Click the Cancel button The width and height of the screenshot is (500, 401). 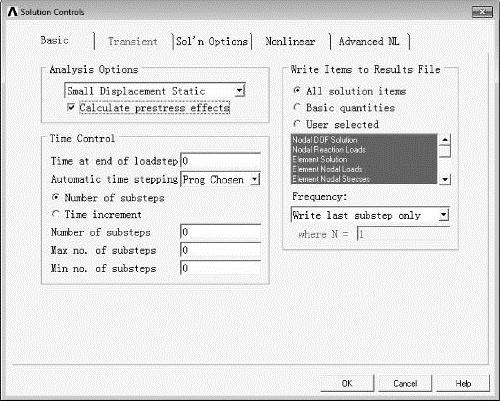click(x=405, y=383)
